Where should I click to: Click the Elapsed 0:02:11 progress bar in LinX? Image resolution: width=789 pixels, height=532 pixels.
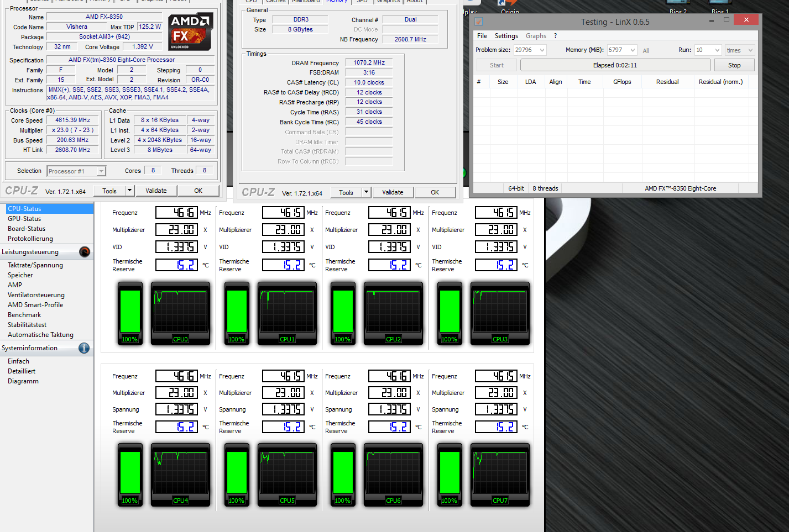click(615, 65)
